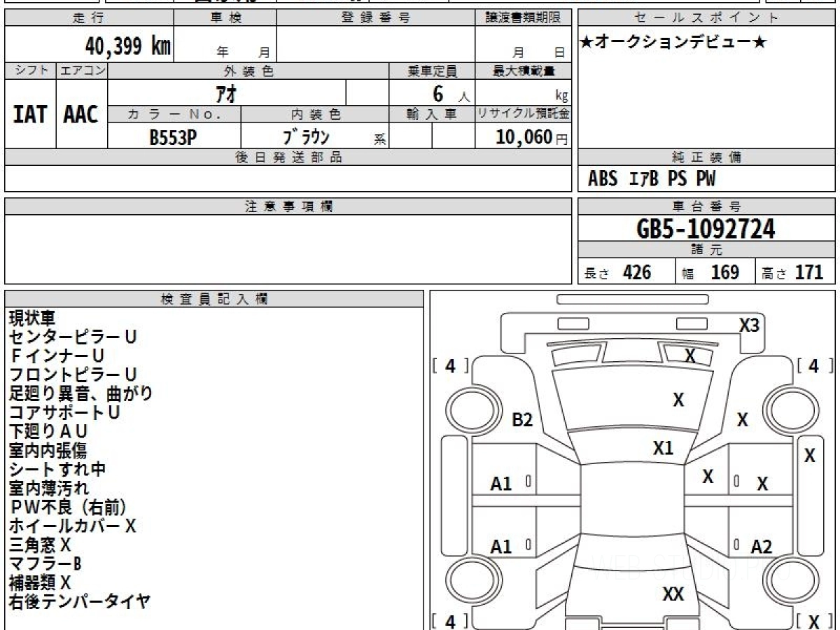Select the B553P color code
The height and width of the screenshot is (630, 840).
[172, 137]
